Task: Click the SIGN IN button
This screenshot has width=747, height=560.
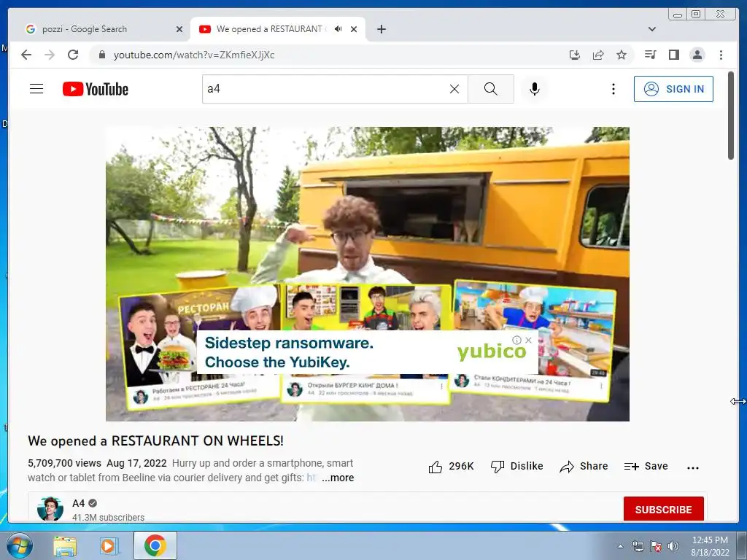Action: (673, 88)
